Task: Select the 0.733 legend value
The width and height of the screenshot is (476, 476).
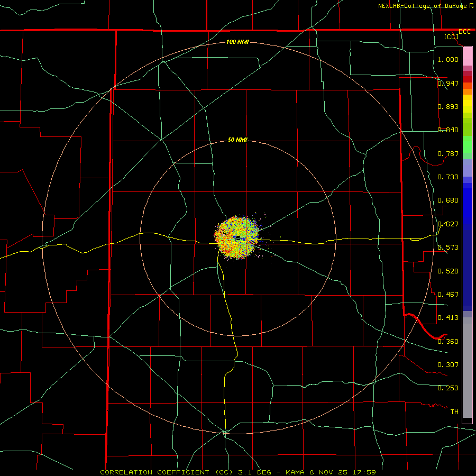Action: [448, 177]
